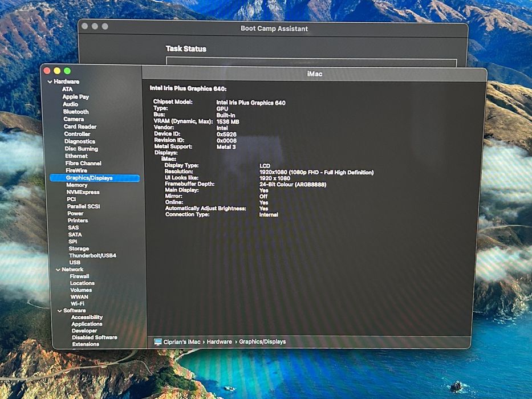This screenshot has width=532, height=399.
Task: Select Controller in the sidebar
Action: point(77,134)
